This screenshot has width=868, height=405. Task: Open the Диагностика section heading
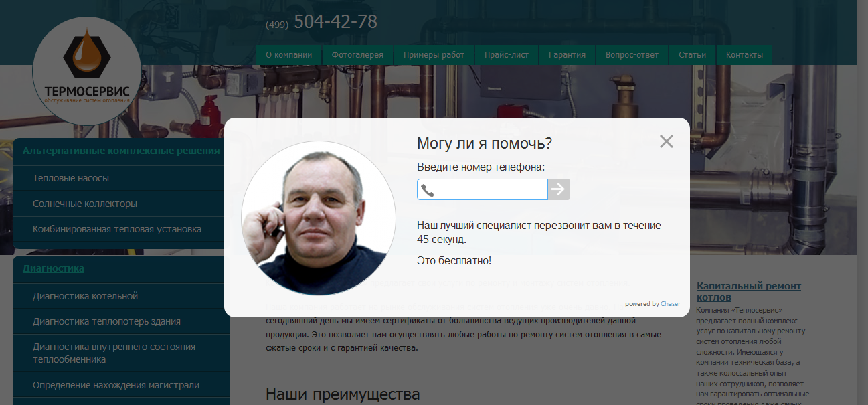coord(54,268)
